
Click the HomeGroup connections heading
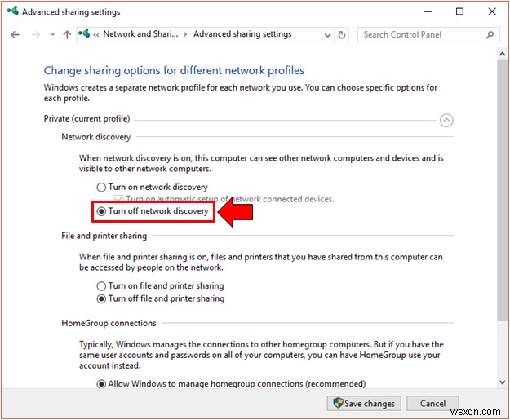coord(109,323)
